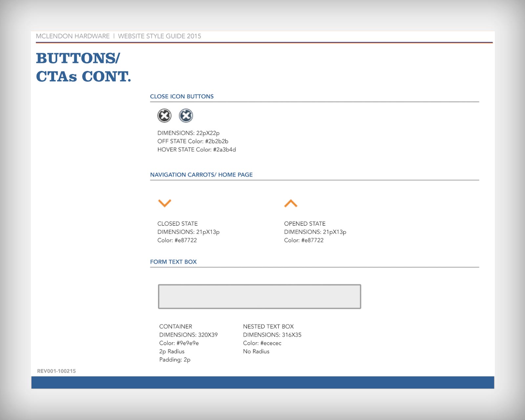Click 'DIMENSIONS: 21pX13p' under OPENED STATE
525x420 pixels.
[315, 232]
